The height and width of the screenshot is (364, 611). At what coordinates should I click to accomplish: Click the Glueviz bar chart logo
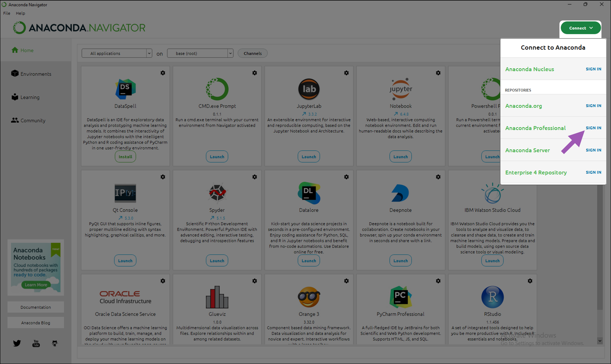click(217, 297)
